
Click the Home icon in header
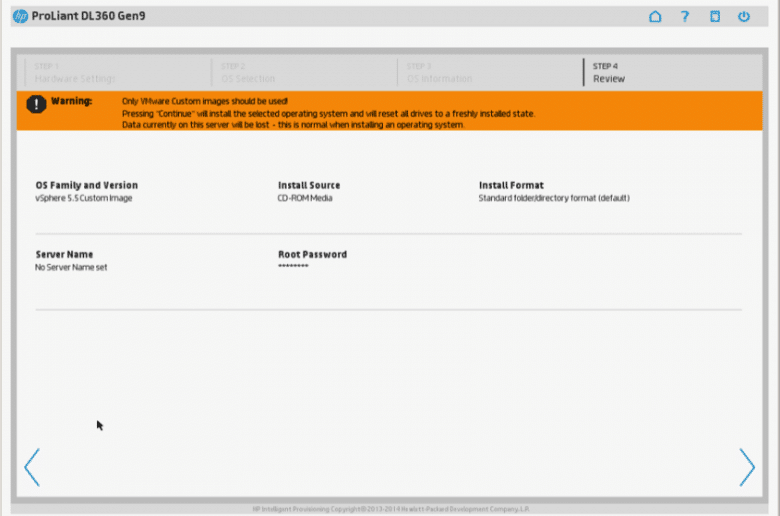[655, 16]
